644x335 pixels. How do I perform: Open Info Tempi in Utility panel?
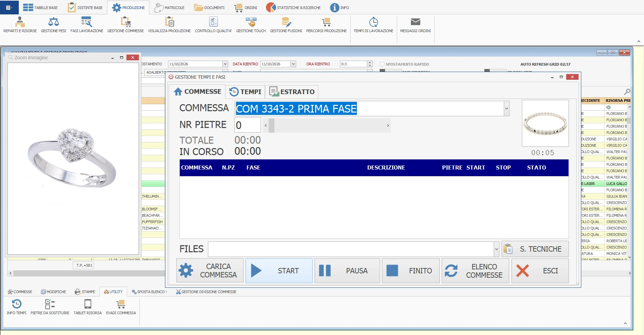pyautogui.click(x=16, y=307)
